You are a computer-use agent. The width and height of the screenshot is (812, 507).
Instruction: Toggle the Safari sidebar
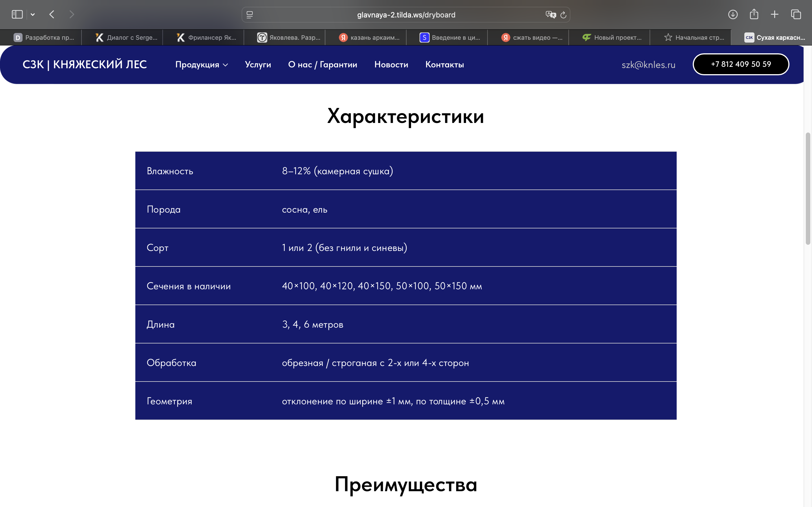[17, 14]
